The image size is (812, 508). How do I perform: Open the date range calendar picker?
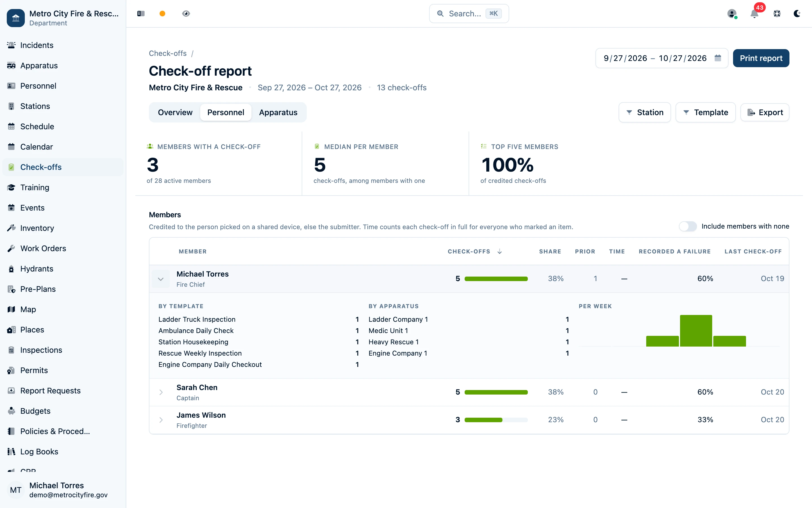(718, 58)
